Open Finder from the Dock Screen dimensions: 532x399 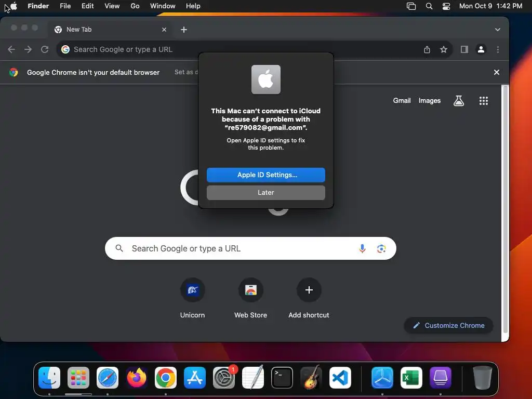pos(49,378)
